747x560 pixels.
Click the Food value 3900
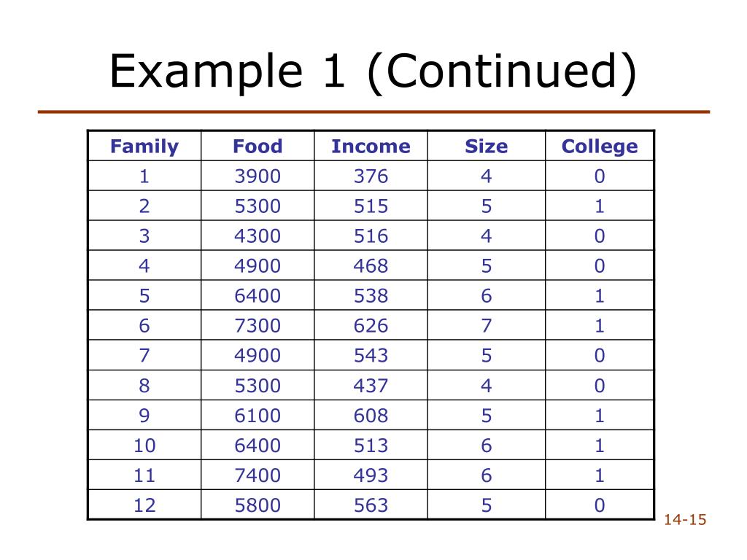tap(258, 176)
